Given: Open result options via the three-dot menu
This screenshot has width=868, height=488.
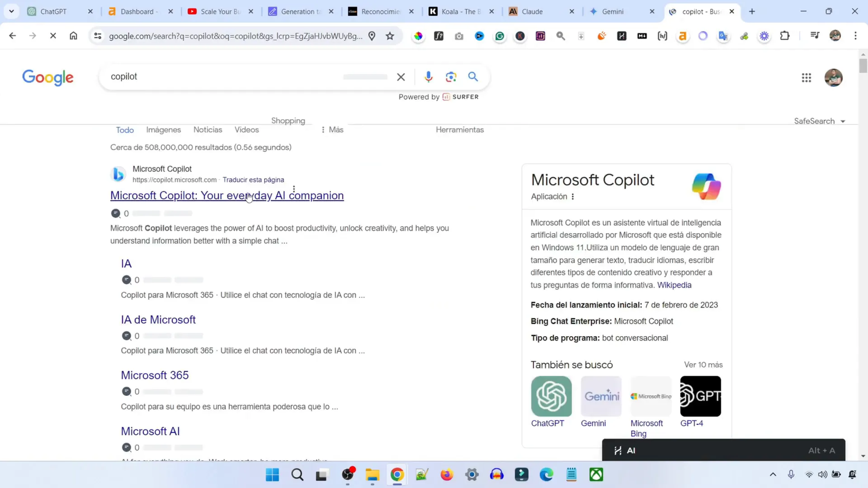Looking at the screenshot, I should [x=293, y=188].
